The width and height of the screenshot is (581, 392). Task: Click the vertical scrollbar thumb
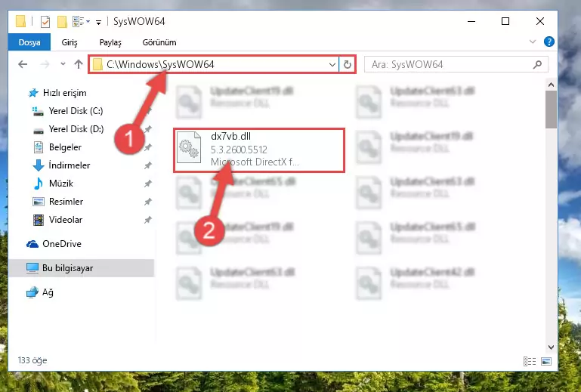click(x=551, y=110)
